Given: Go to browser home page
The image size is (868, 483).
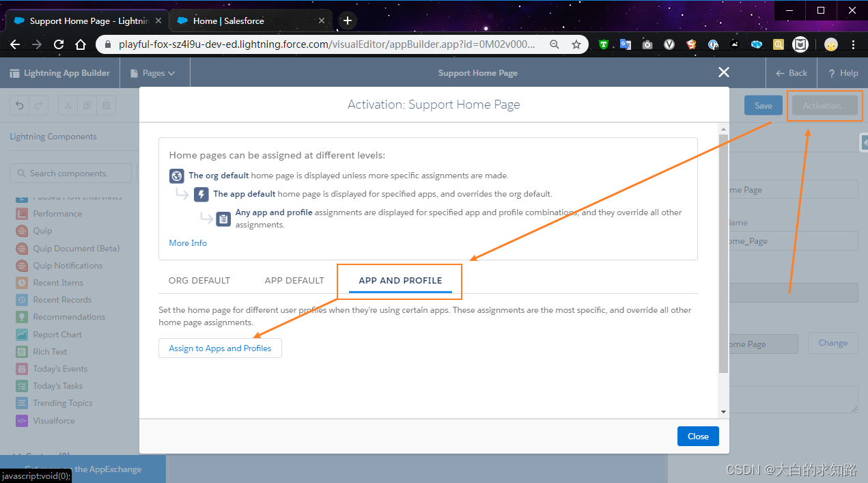Looking at the screenshot, I should [x=81, y=44].
